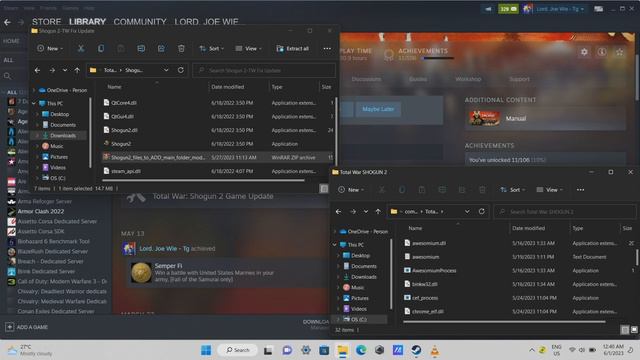Open Microsoft Edge from the taskbar

click(361, 350)
